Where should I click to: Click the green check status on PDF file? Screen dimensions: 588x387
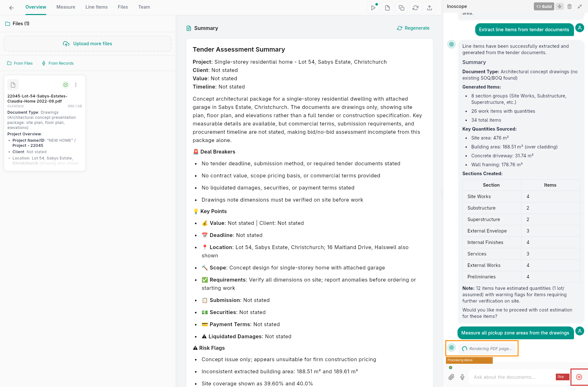66,85
